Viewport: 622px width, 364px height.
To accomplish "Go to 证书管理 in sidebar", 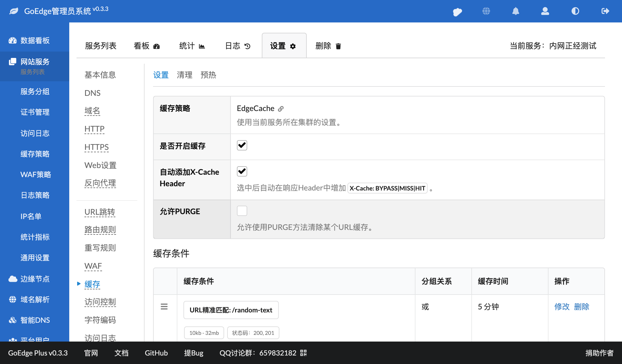I will [35, 112].
